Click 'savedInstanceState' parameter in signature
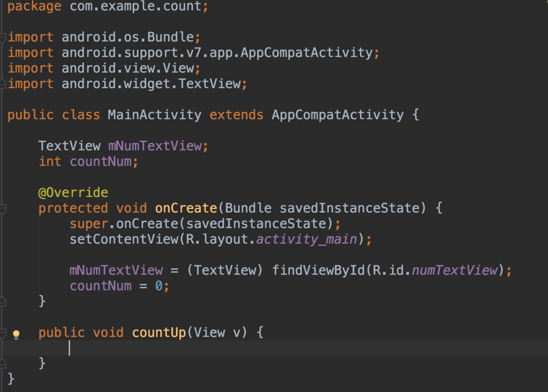548x392 pixels. click(x=349, y=208)
